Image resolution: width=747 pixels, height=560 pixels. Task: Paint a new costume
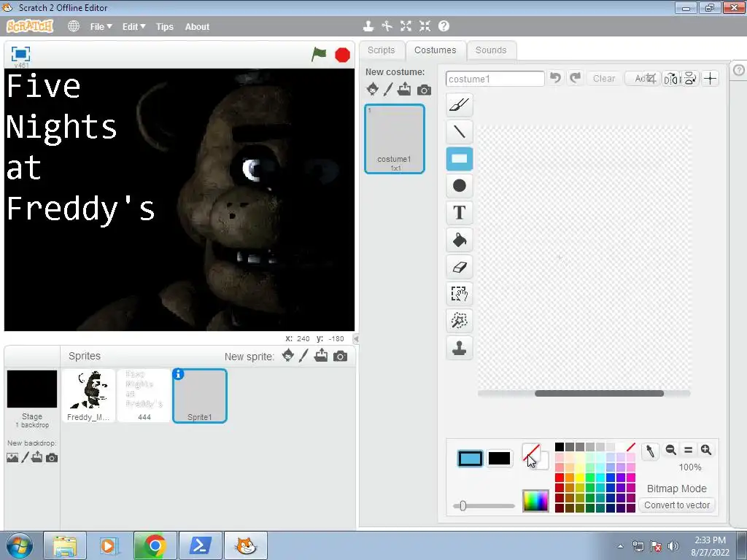[388, 89]
